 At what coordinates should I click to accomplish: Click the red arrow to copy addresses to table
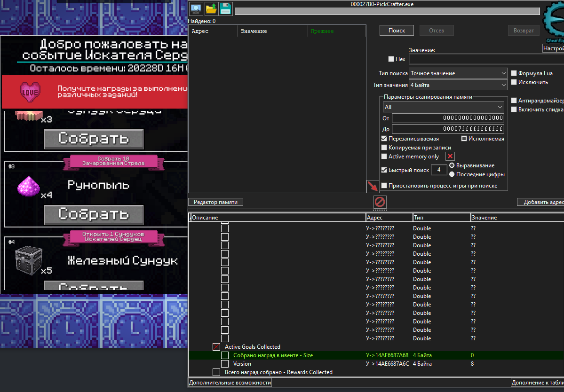click(x=373, y=186)
